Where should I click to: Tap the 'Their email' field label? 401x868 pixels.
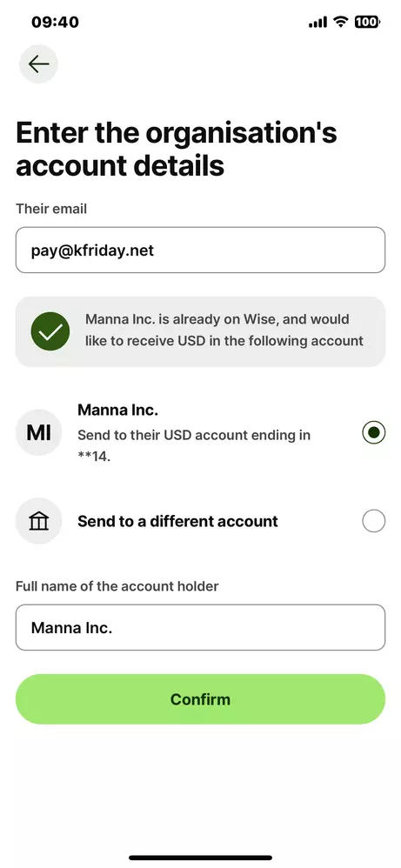tap(51, 209)
